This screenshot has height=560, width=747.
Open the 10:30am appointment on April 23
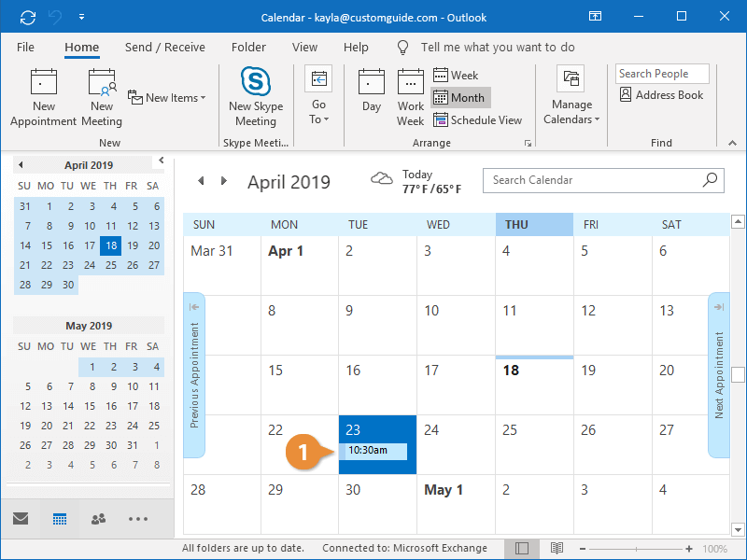coord(373,451)
